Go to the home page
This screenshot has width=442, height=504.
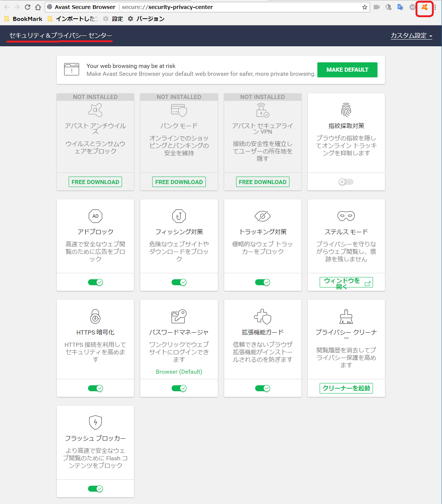tap(38, 7)
